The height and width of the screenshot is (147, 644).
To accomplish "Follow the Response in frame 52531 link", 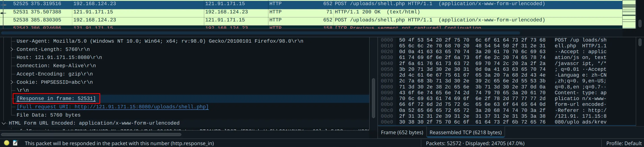I will point(56,98).
